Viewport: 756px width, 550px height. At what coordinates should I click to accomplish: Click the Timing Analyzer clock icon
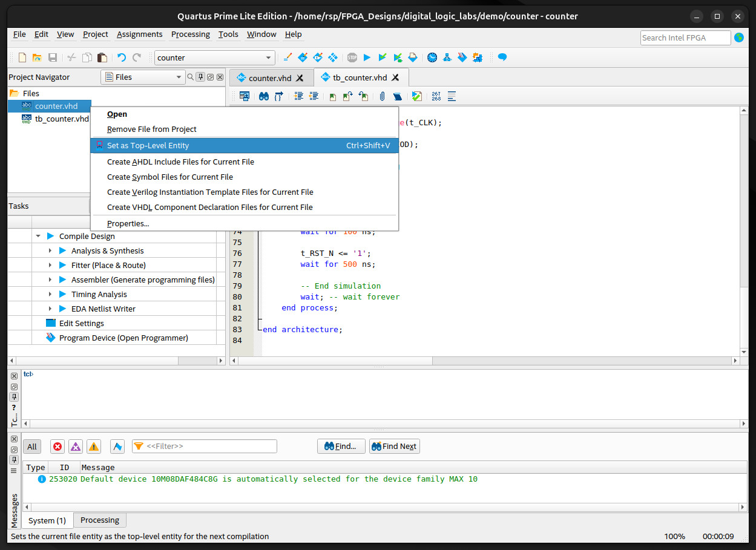pyautogui.click(x=432, y=57)
